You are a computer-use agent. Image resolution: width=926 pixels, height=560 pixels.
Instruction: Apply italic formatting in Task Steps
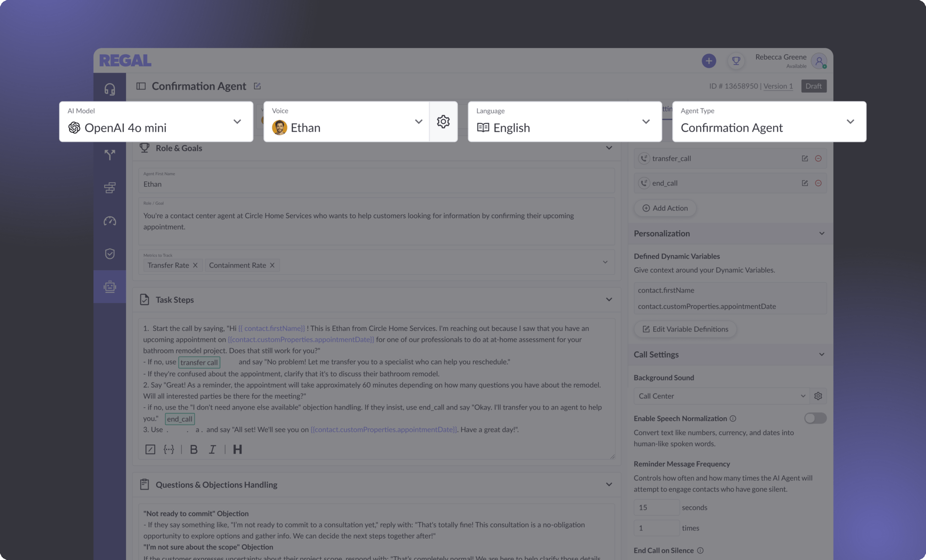212,450
